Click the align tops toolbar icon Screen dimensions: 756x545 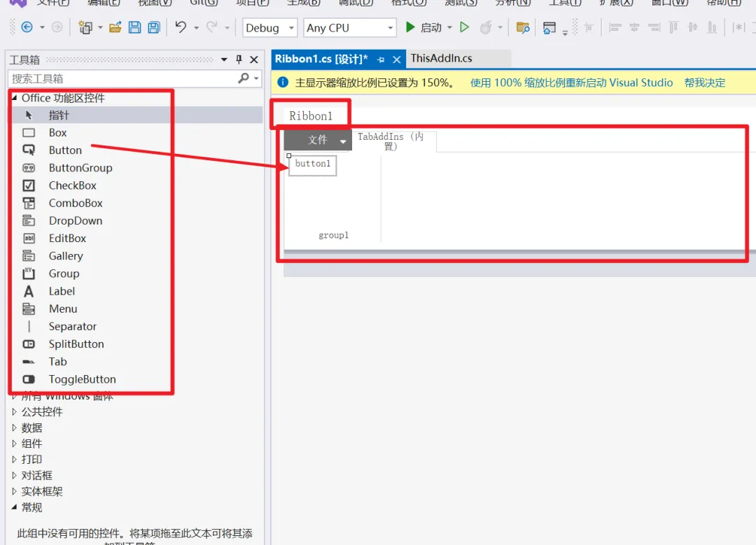click(x=673, y=27)
